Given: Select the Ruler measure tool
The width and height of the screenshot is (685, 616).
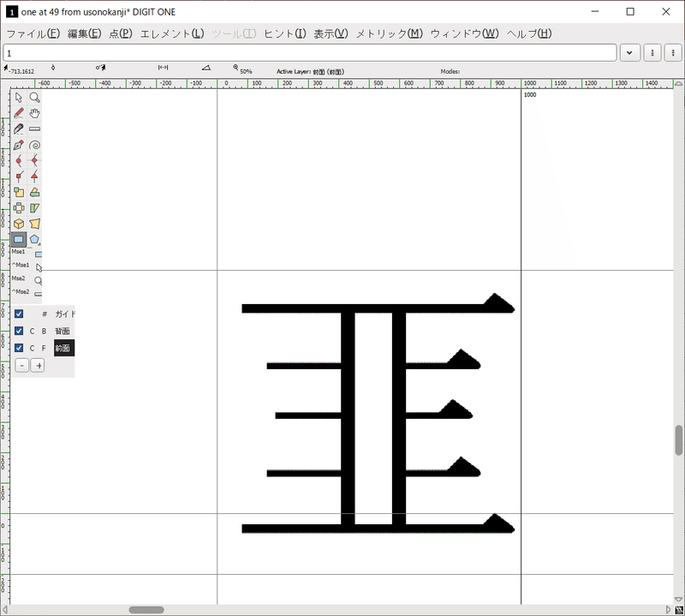Looking at the screenshot, I should [x=34, y=129].
